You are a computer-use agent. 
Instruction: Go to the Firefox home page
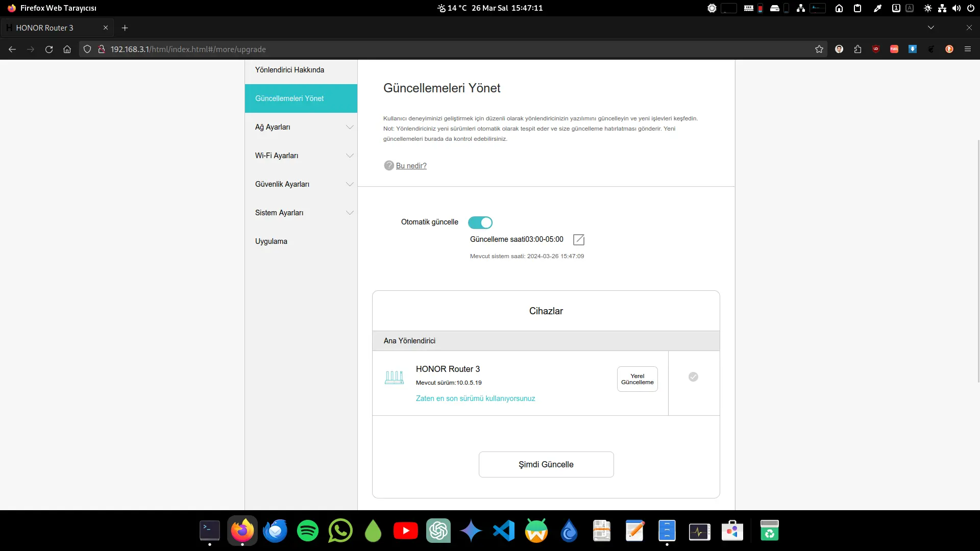(x=67, y=49)
